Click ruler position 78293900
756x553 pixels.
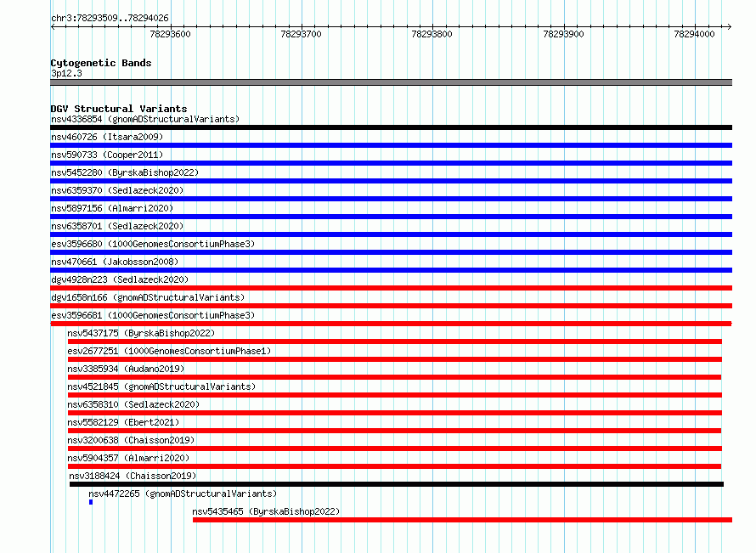tap(563, 34)
